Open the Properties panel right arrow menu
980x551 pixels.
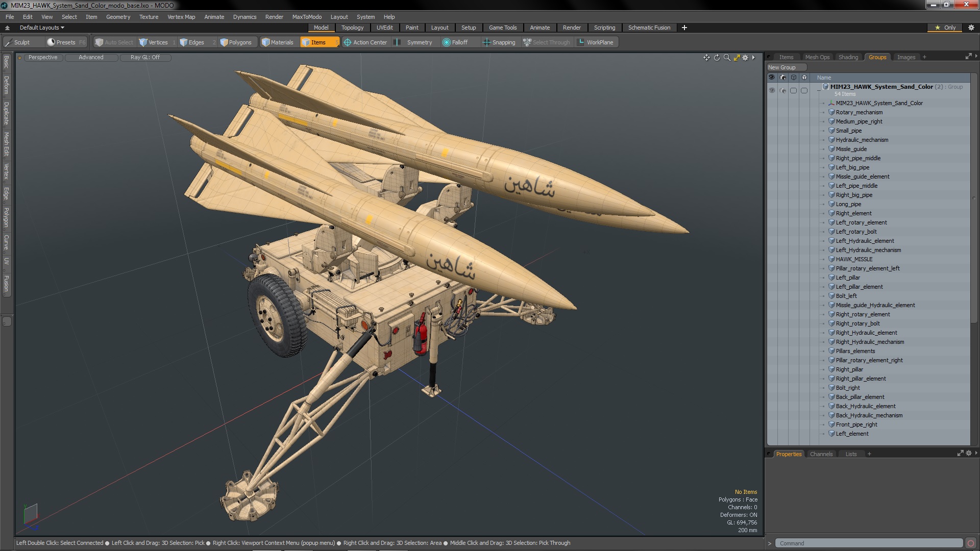(x=976, y=453)
